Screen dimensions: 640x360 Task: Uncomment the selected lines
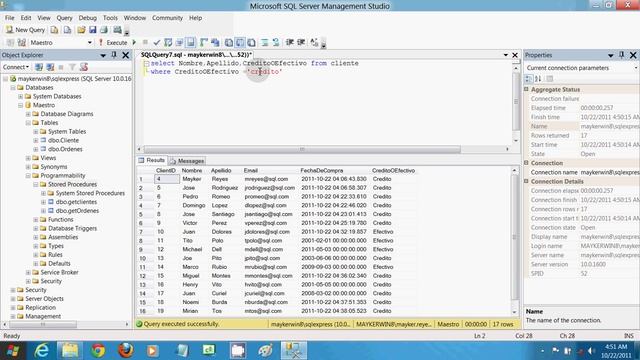point(276,42)
